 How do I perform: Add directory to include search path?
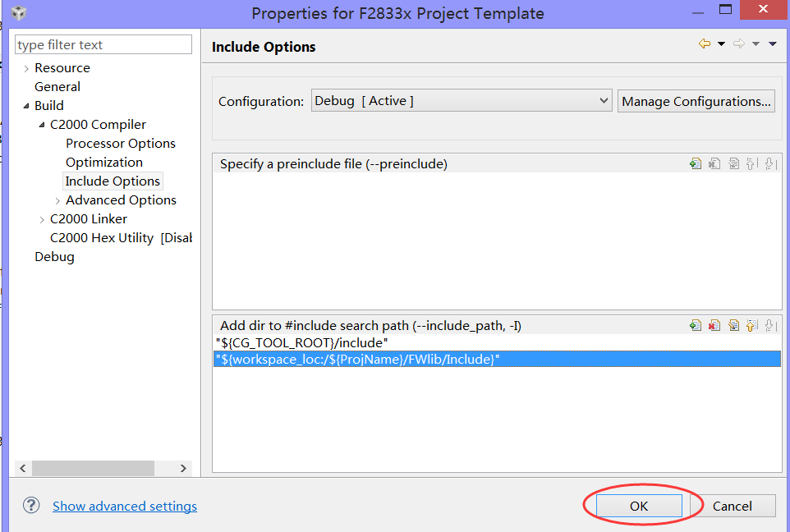(x=696, y=326)
